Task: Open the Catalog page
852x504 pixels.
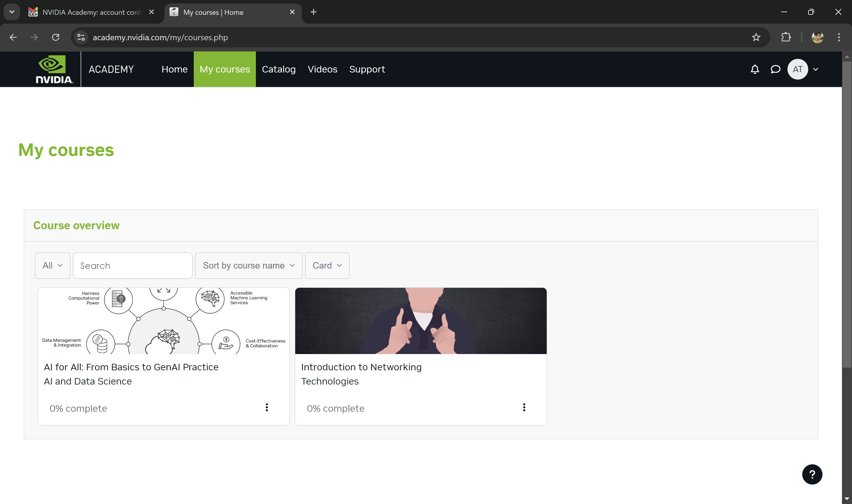Action: point(278,69)
